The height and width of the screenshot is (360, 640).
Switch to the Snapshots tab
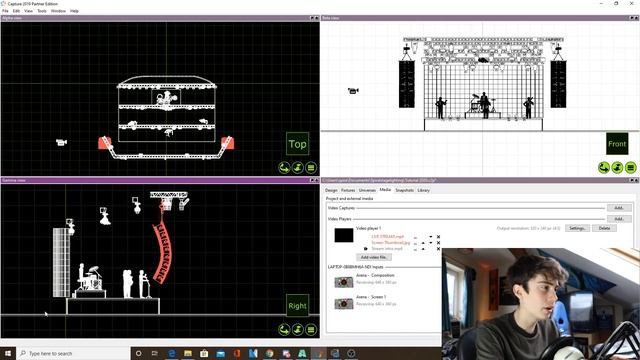(x=404, y=190)
